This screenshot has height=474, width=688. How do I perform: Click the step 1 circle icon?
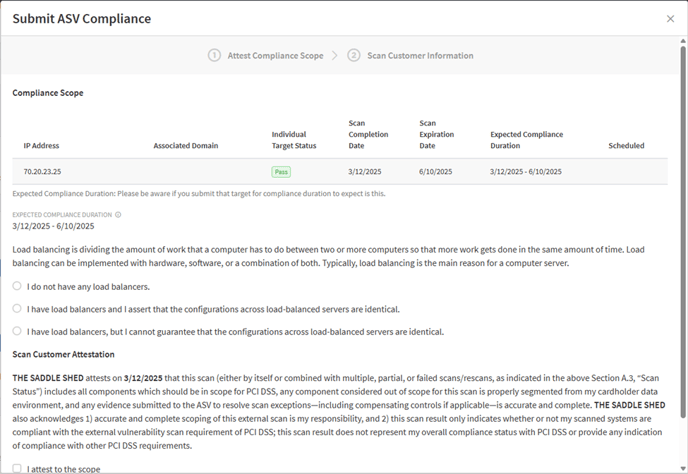click(x=214, y=56)
